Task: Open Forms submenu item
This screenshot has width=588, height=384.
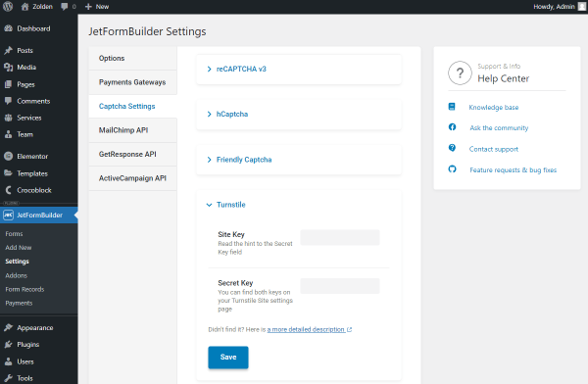Action: pyautogui.click(x=15, y=233)
